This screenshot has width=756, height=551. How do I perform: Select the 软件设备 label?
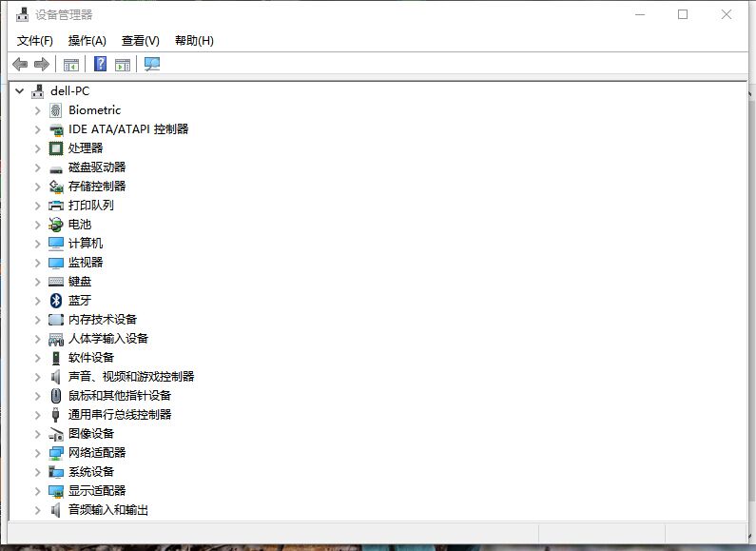[91, 358]
